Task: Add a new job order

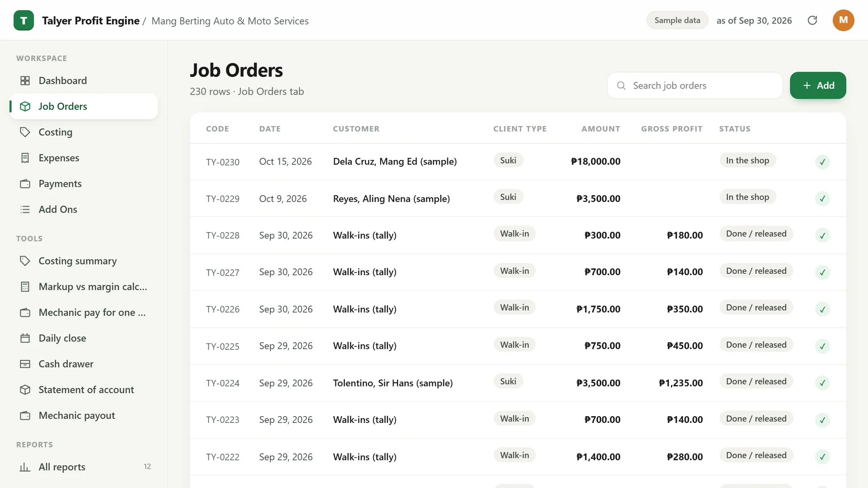Action: coord(818,85)
